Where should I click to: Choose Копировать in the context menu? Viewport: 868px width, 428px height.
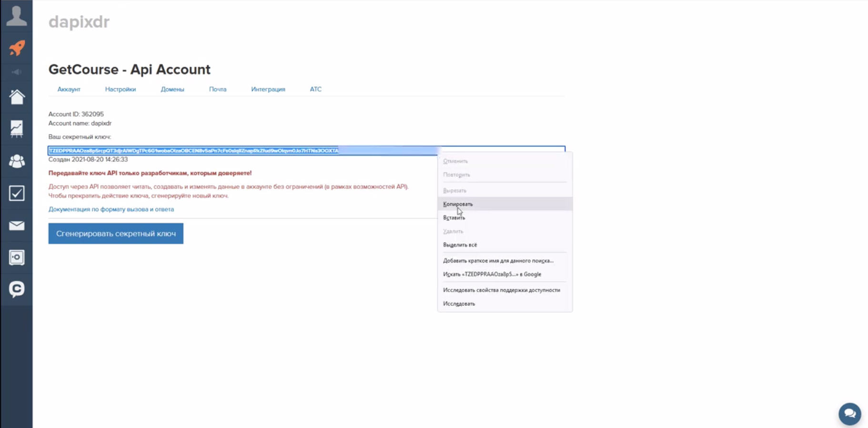[x=505, y=204]
